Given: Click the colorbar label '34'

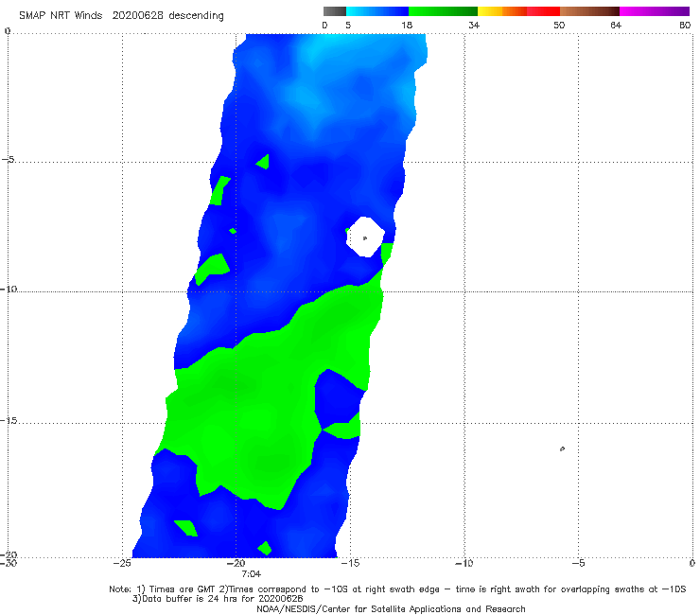Looking at the screenshot, I should [x=474, y=26].
